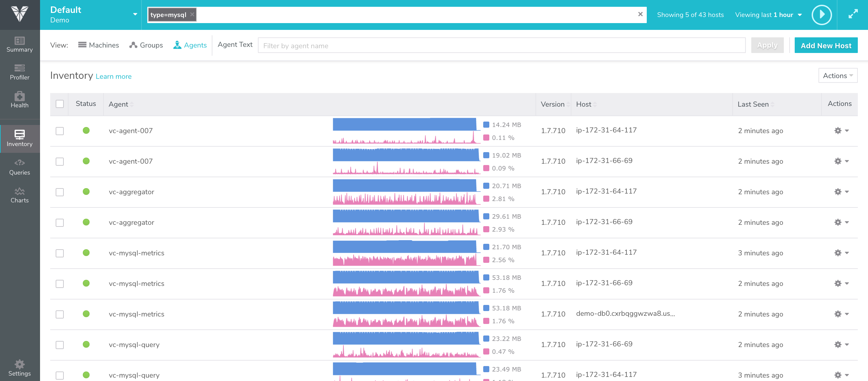Click the Add New Host button

point(826,46)
